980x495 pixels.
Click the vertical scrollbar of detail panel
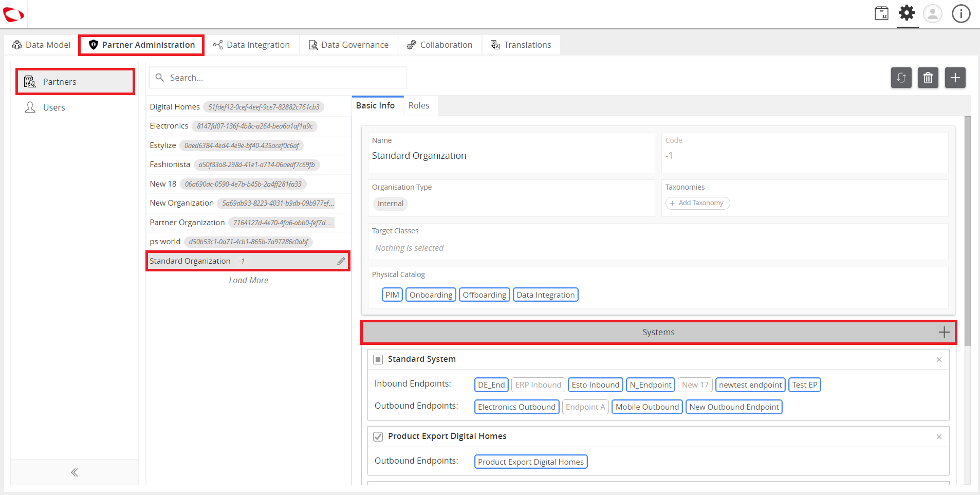pos(968,230)
